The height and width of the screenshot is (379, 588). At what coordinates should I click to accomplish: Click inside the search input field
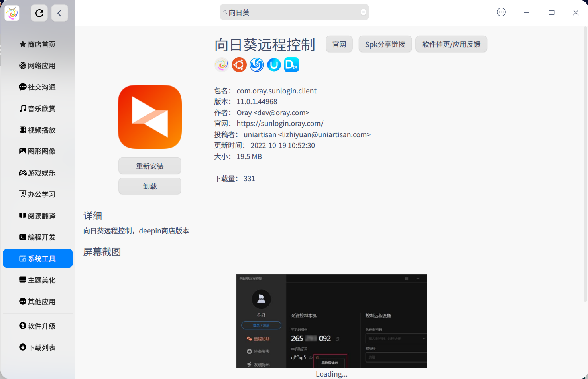point(294,12)
